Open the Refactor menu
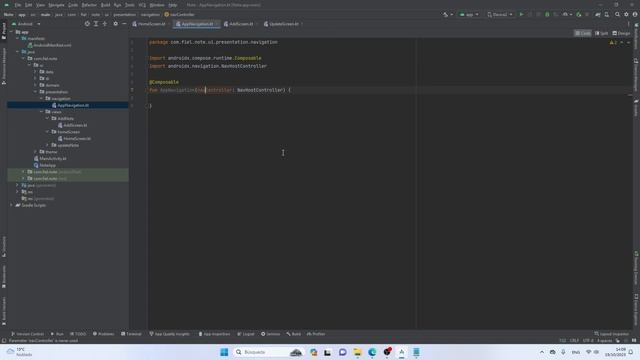The height and width of the screenshot is (360, 640). [89, 5]
